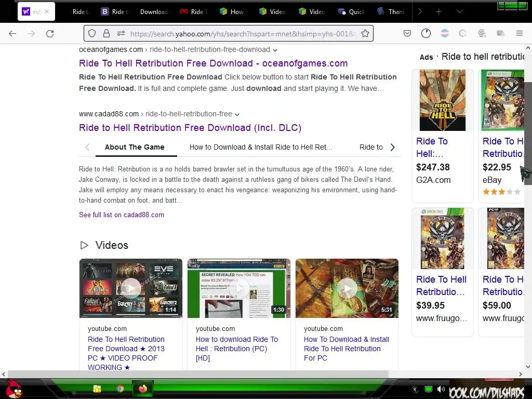
Task: Open Ride To Hell Retribution oceanofgames link
Action: (214, 63)
